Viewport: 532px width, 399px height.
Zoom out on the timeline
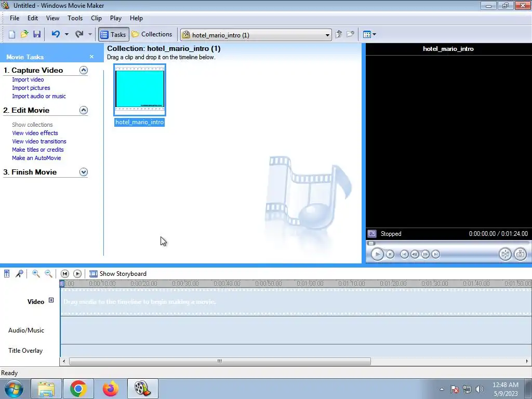48,273
